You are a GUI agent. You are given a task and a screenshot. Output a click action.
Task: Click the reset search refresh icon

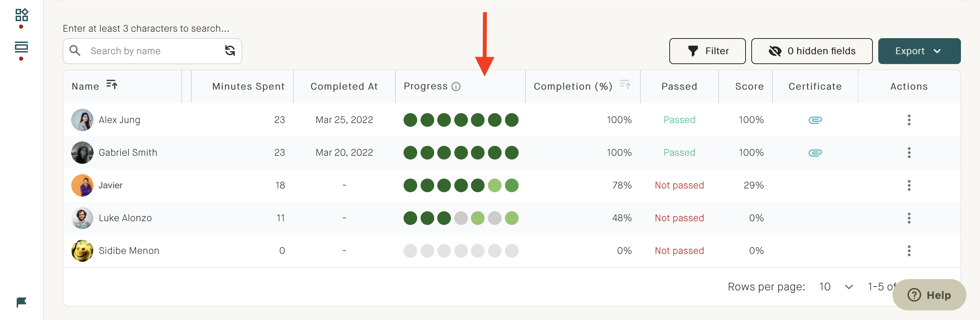point(230,51)
